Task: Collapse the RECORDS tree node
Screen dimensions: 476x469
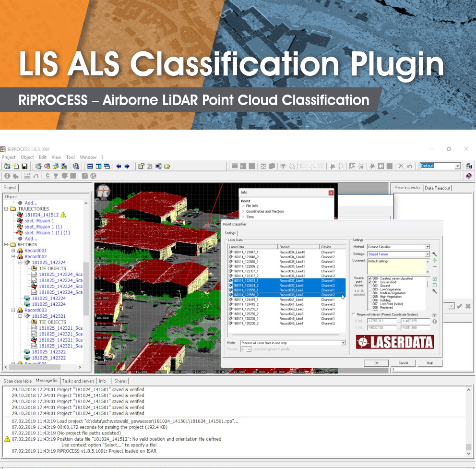Action: pyautogui.click(x=6, y=244)
